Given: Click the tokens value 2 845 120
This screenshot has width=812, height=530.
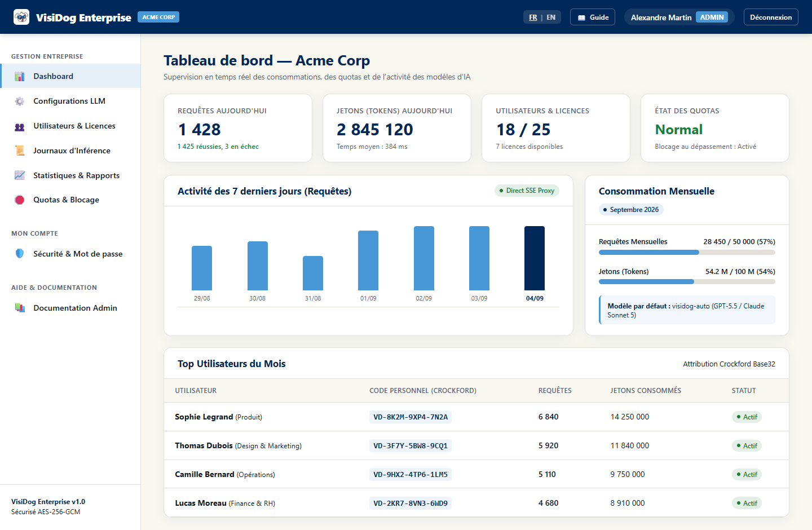Looking at the screenshot, I should coord(375,130).
